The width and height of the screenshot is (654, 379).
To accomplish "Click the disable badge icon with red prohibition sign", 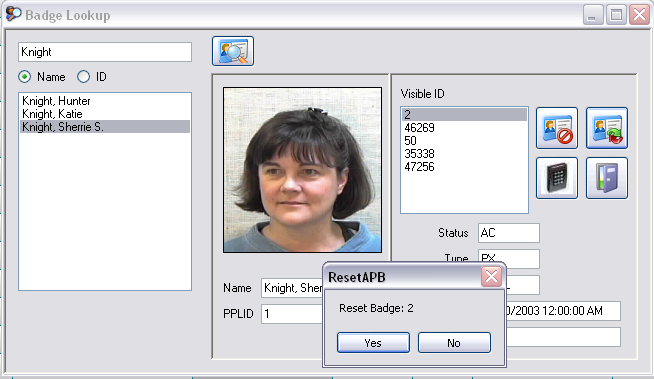I will [557, 128].
